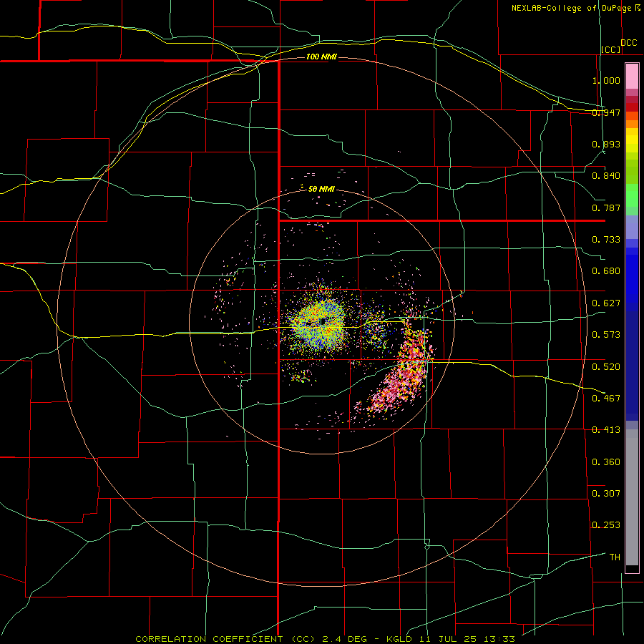This screenshot has height=644, width=644.
Task: Click the TH threshold label
Action: click(x=615, y=557)
